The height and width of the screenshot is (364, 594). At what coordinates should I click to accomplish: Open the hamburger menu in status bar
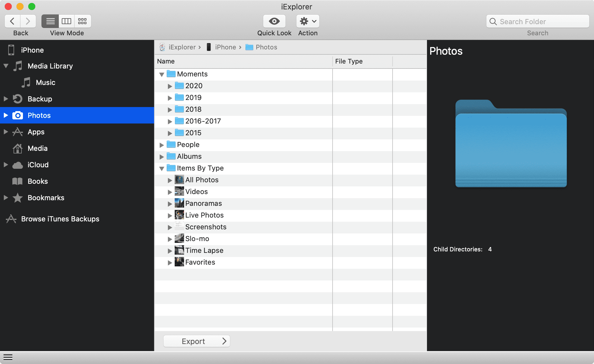point(8,358)
